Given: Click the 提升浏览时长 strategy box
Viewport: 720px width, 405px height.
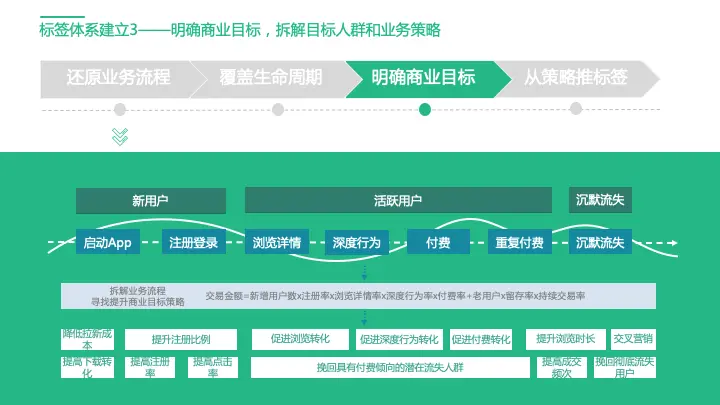Looking at the screenshot, I should point(566,339).
